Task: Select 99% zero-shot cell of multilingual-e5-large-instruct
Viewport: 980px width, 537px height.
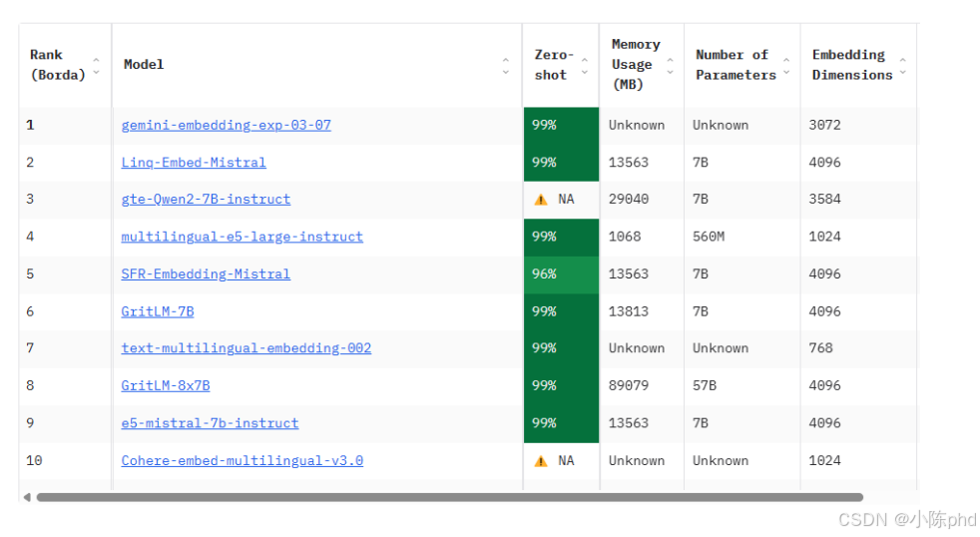Action: pos(561,237)
